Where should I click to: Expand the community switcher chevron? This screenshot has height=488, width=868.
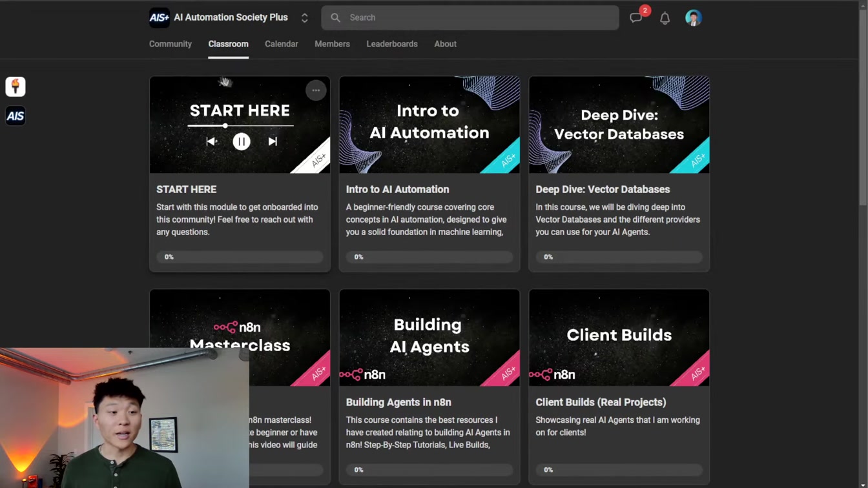pos(304,18)
